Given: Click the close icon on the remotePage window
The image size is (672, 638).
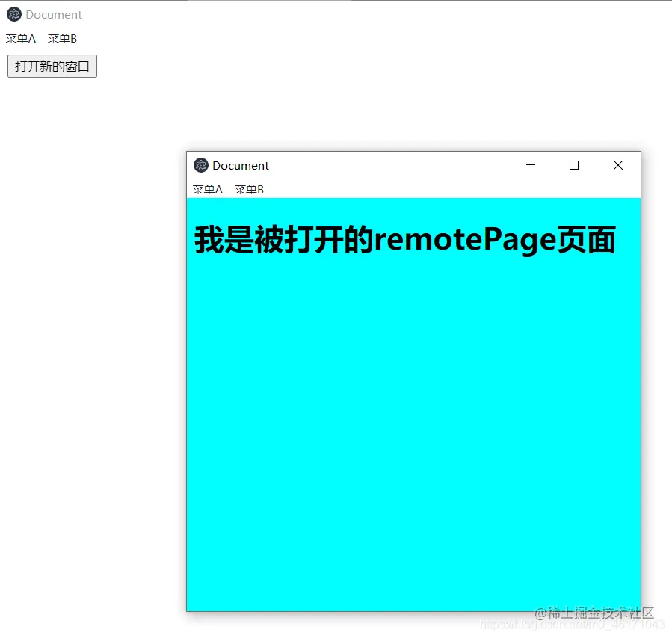Looking at the screenshot, I should point(618,165).
